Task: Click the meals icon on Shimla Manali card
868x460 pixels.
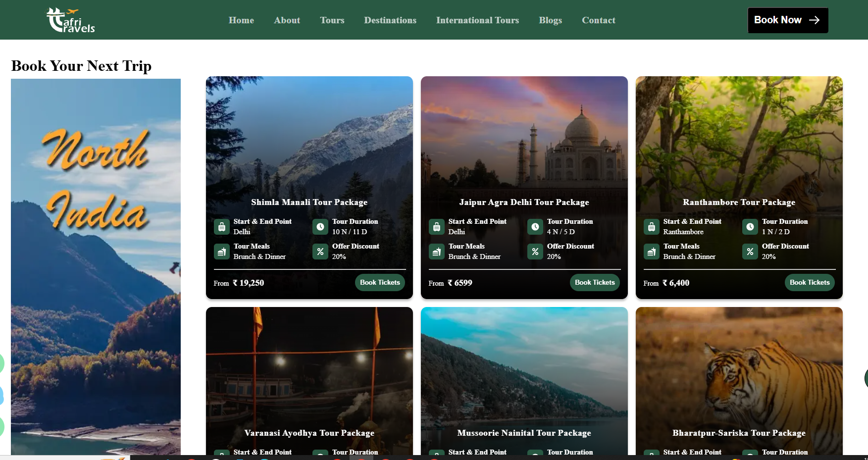Action: (221, 252)
